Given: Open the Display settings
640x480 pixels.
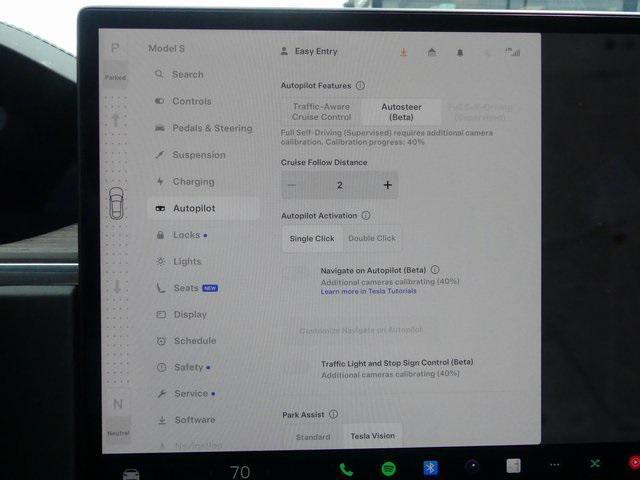Looking at the screenshot, I should [182, 315].
